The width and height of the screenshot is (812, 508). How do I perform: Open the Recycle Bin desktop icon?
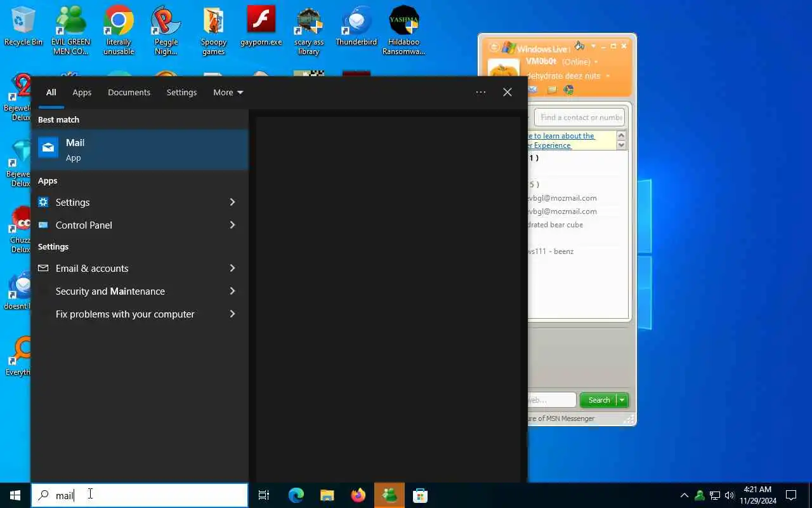pyautogui.click(x=23, y=27)
